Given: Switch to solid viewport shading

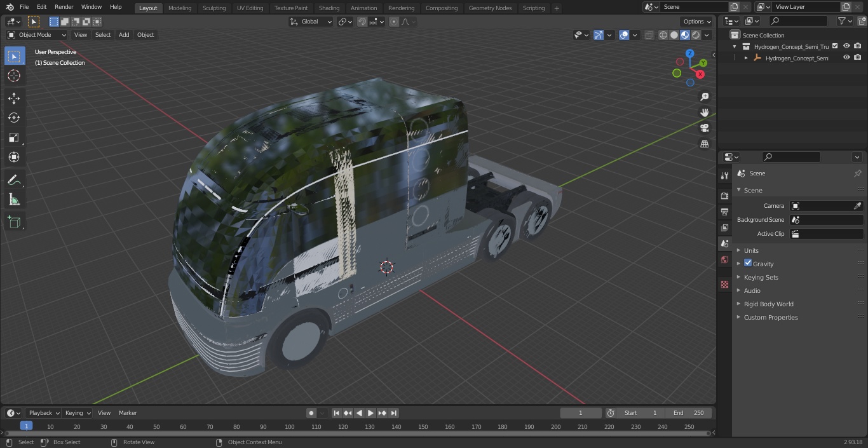Looking at the screenshot, I should [674, 35].
